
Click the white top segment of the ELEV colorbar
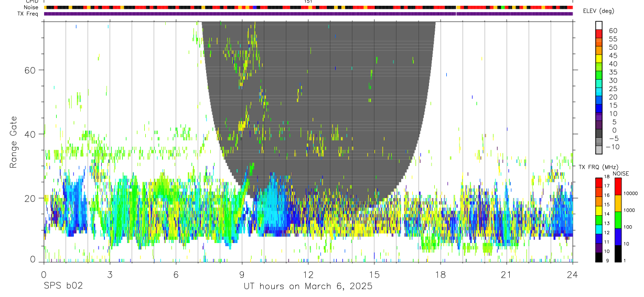[x=599, y=26]
